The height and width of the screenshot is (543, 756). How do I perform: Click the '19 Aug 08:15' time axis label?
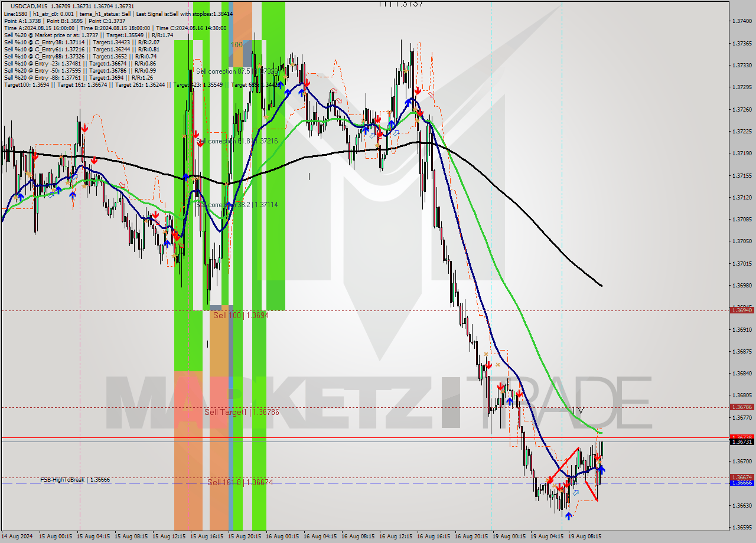[585, 537]
